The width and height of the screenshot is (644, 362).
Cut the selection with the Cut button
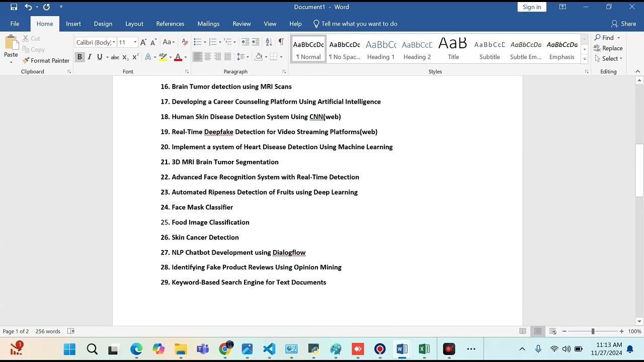point(31,38)
